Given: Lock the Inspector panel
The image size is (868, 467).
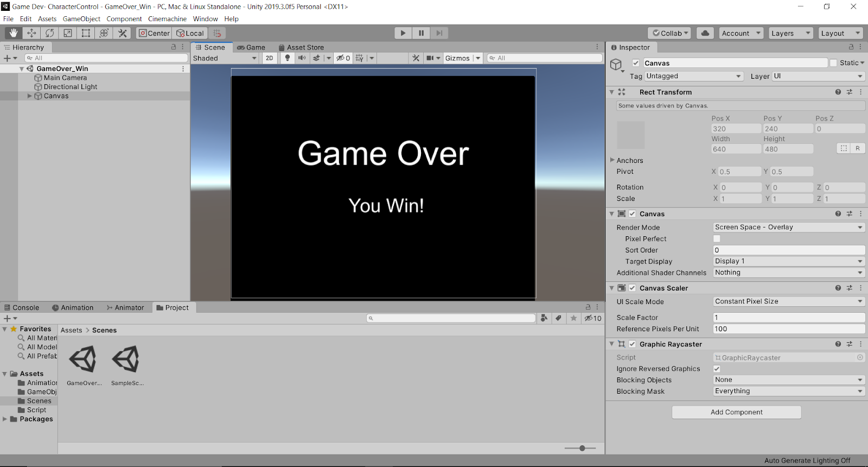Looking at the screenshot, I should point(851,47).
